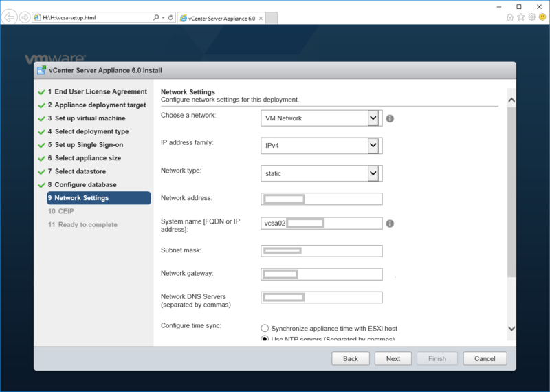This screenshot has height=392, width=550.
Task: Minimize the browser window
Action: [x=499, y=7]
